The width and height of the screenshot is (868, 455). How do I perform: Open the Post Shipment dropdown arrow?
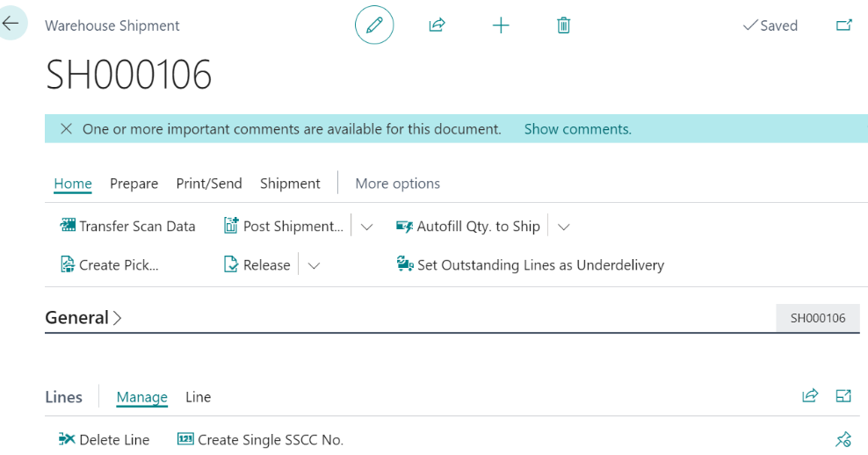(x=367, y=227)
